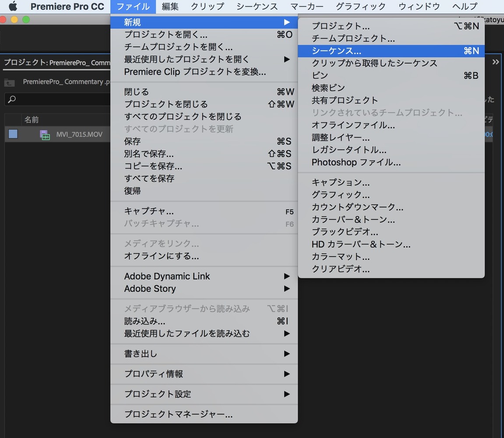Click inside the project search field
504x438 pixels.
pos(57,99)
